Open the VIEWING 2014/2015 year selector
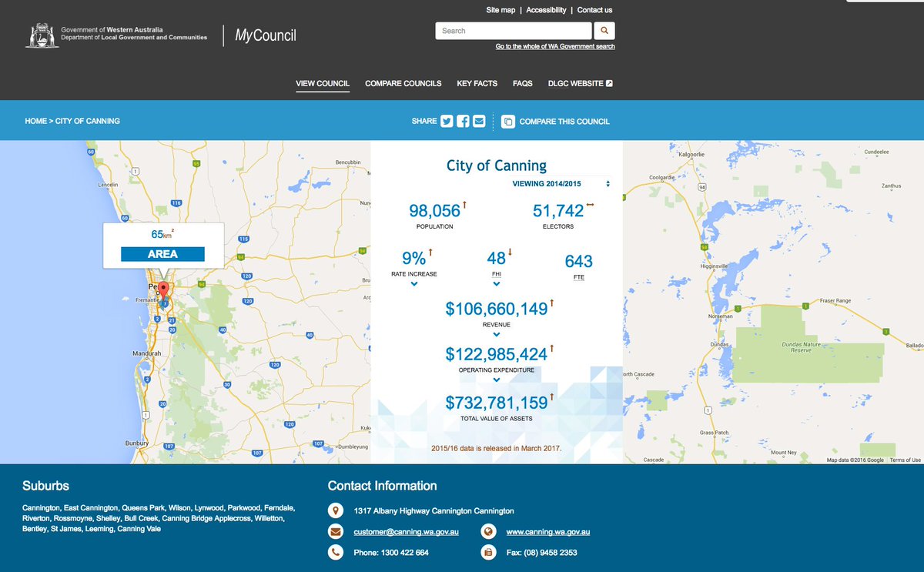The width and height of the screenshot is (924, 572). (556, 184)
